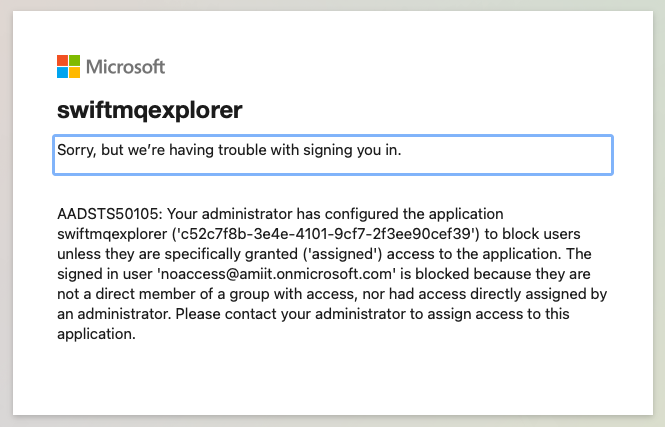Click the empty area below the error paragraph
The width and height of the screenshot is (665, 427).
click(332, 375)
